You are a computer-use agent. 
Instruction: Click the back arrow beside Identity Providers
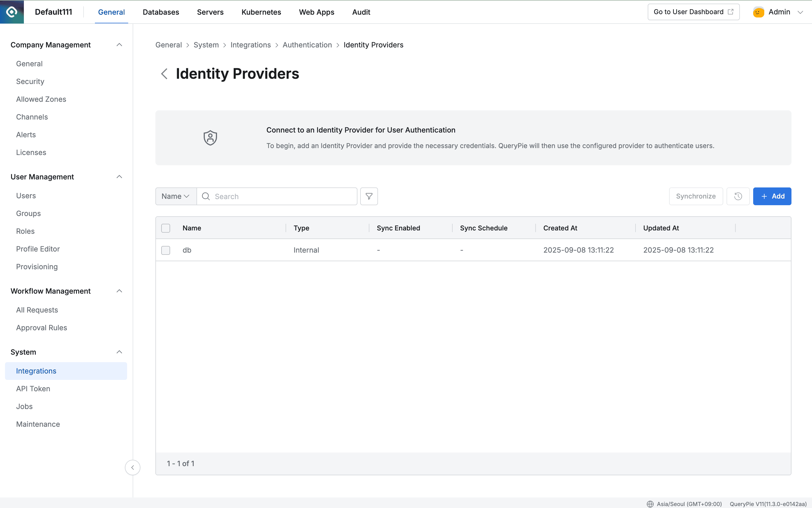(x=164, y=73)
